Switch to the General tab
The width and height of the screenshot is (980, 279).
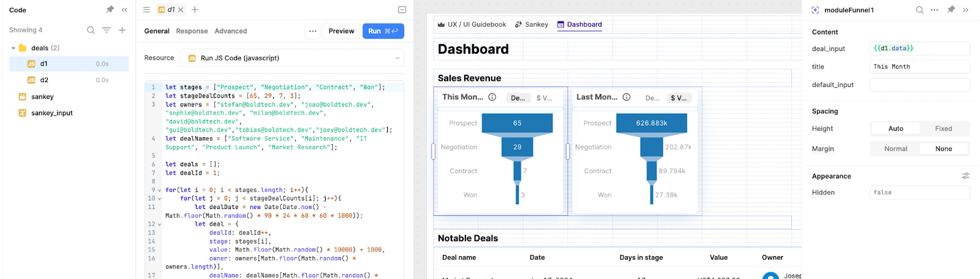(x=157, y=31)
